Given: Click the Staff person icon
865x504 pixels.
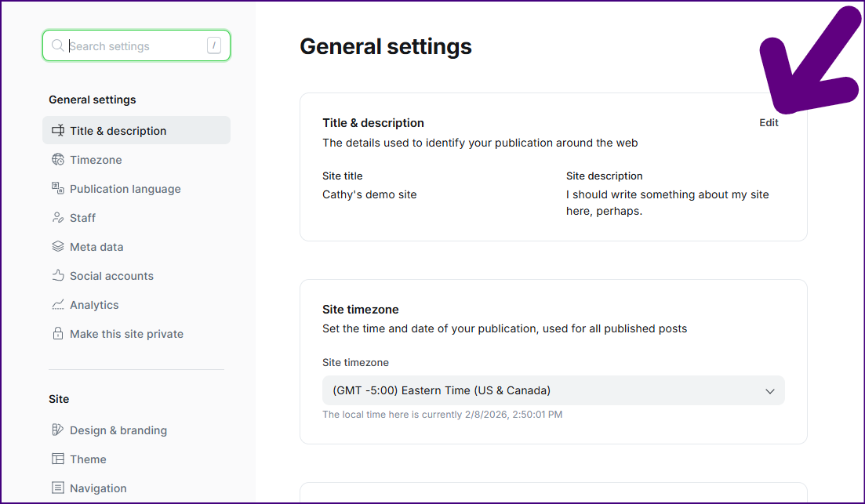Looking at the screenshot, I should pyautogui.click(x=58, y=218).
